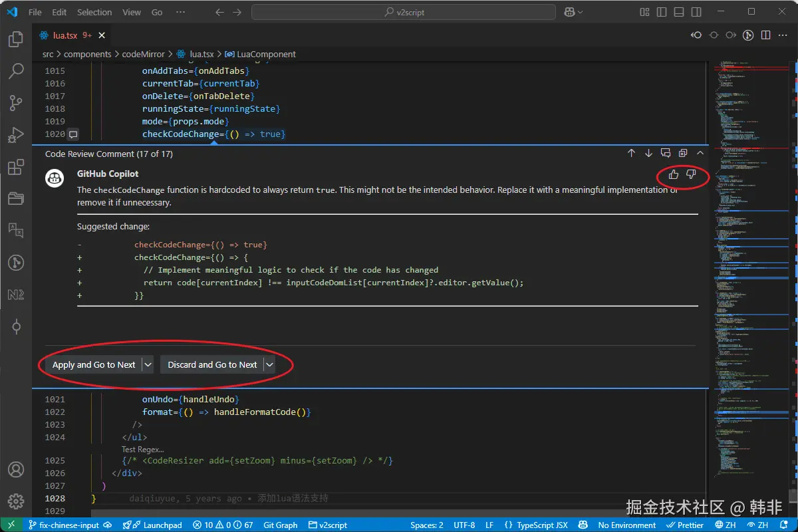Click the comment glyph beside line 1020
This screenshot has width=798, height=532.
(x=73, y=134)
